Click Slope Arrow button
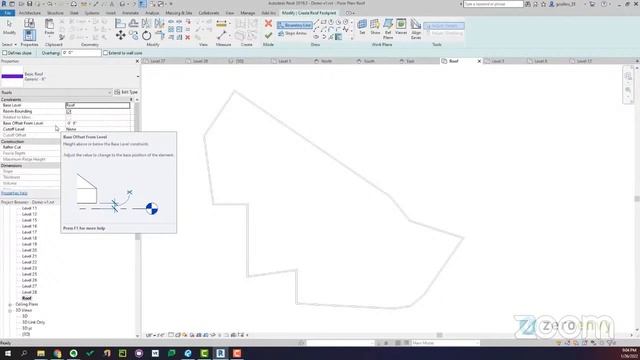Screen dimensions: 640x360 click(x=292, y=33)
